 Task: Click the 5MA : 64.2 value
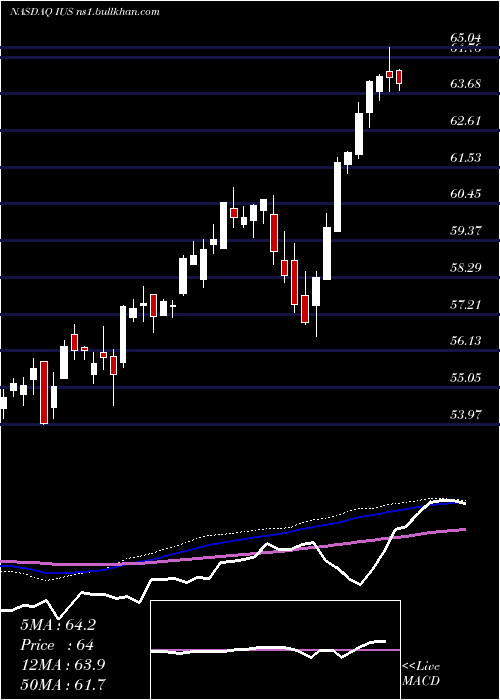click(x=58, y=625)
